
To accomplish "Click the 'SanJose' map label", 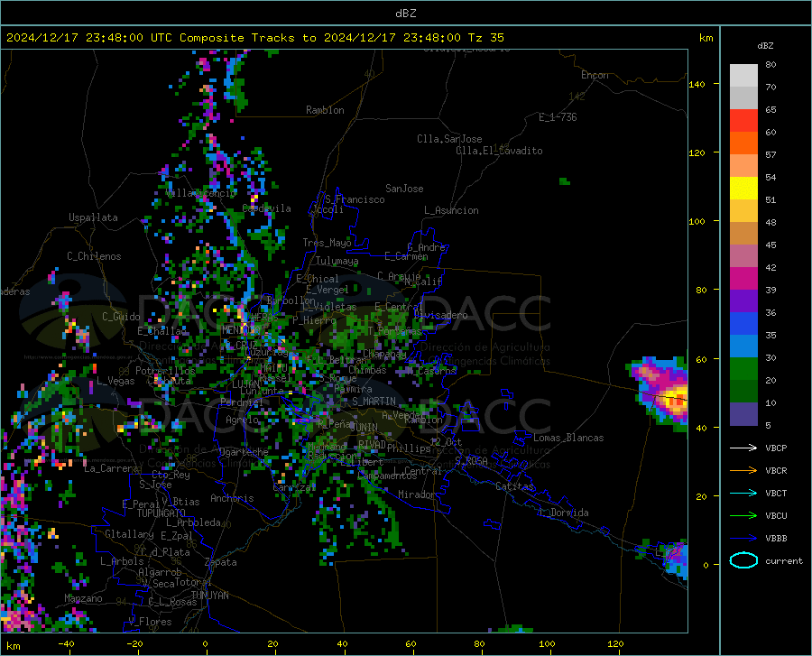I will coord(404,189).
